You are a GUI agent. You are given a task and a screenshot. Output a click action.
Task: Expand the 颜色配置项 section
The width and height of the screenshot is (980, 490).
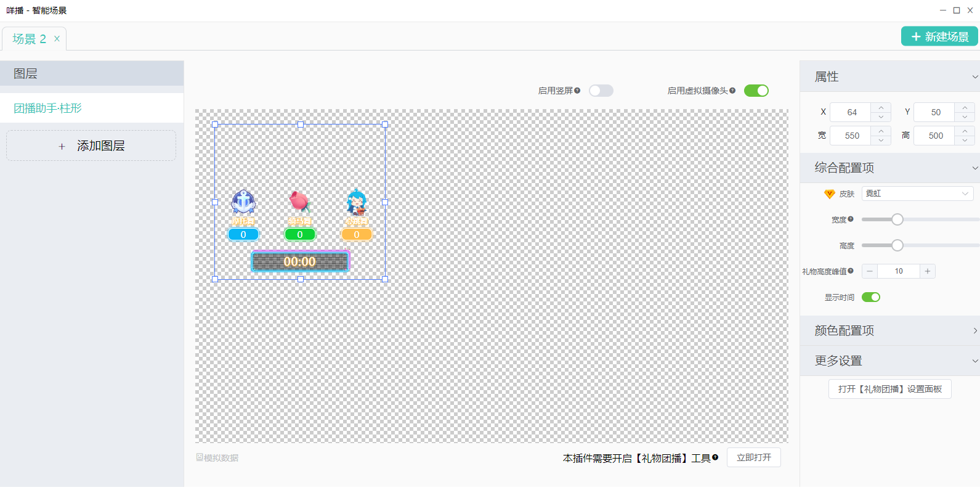click(974, 330)
